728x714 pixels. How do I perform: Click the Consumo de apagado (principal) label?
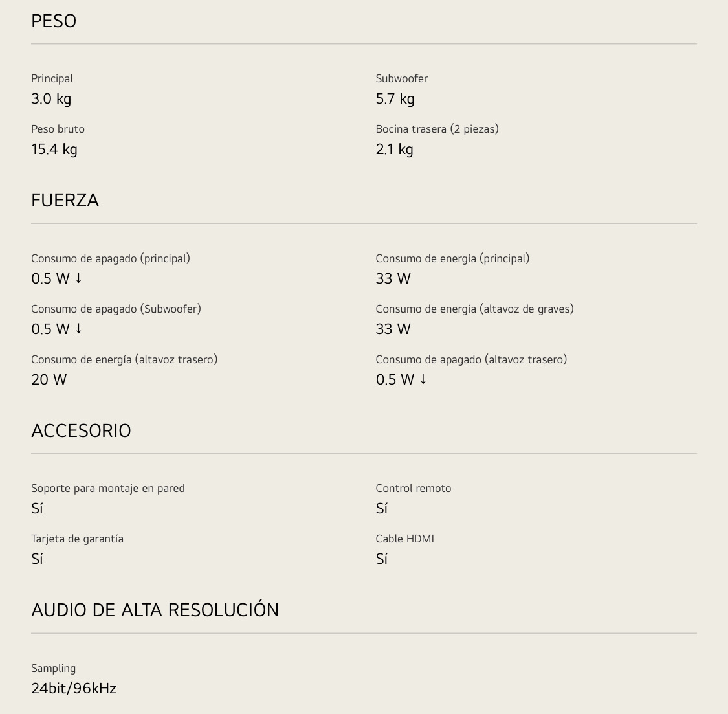click(111, 259)
